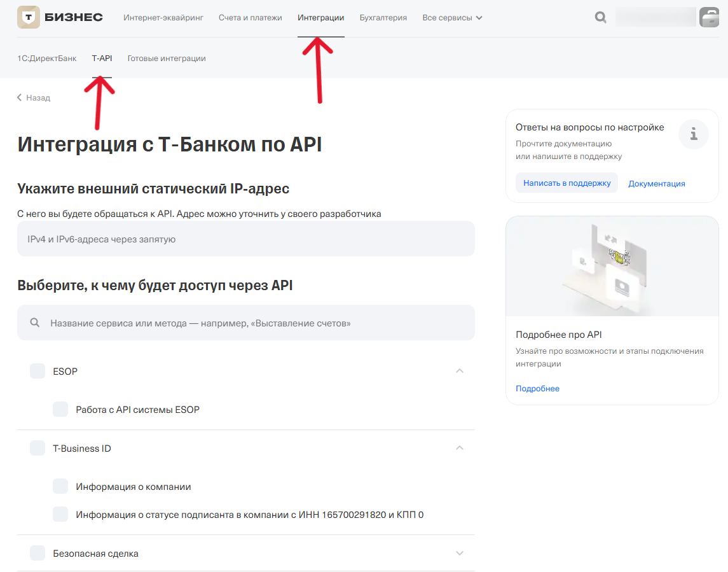The height and width of the screenshot is (572, 728).
Task: Focus the service or method search field
Action: [246, 323]
